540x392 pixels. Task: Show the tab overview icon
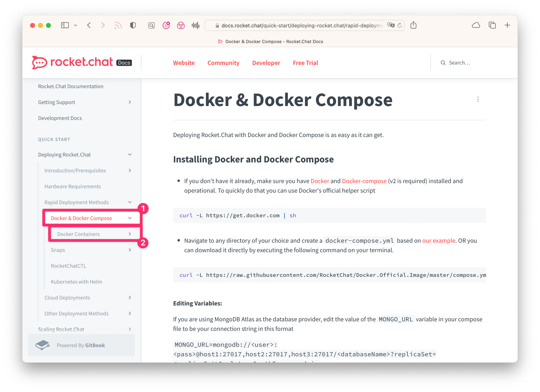[x=492, y=25]
